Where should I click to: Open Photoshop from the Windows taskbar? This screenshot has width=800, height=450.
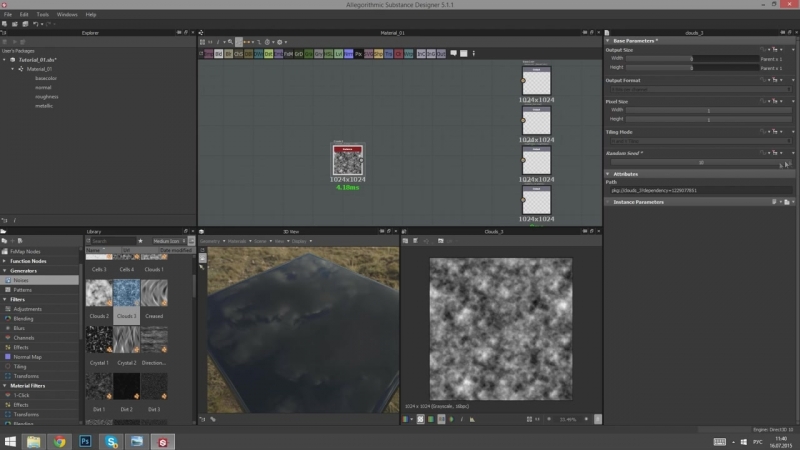point(85,441)
